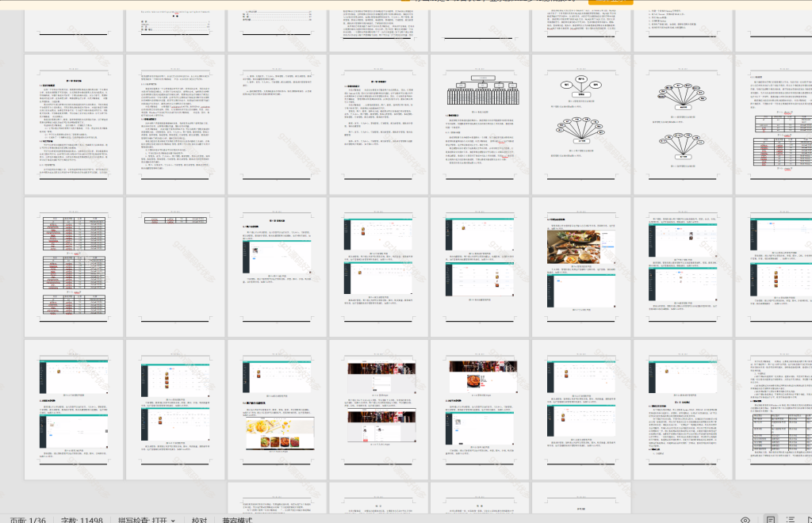Open the spell check (拼写检查) dropdown

(x=147, y=520)
